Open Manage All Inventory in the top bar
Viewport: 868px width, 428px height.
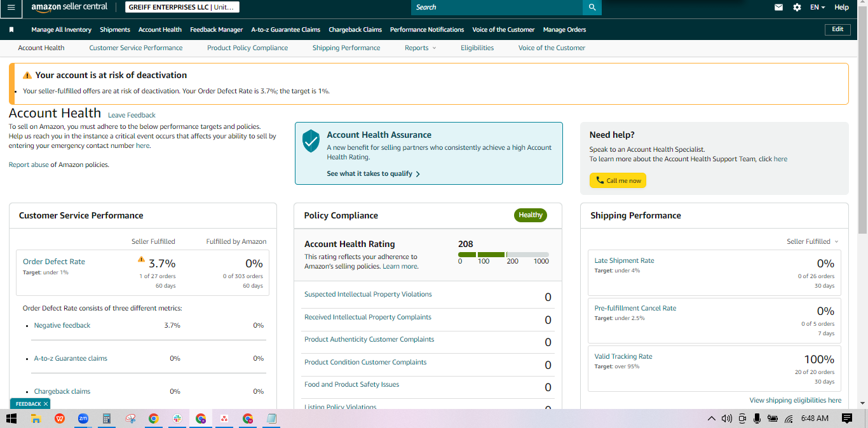coord(62,30)
